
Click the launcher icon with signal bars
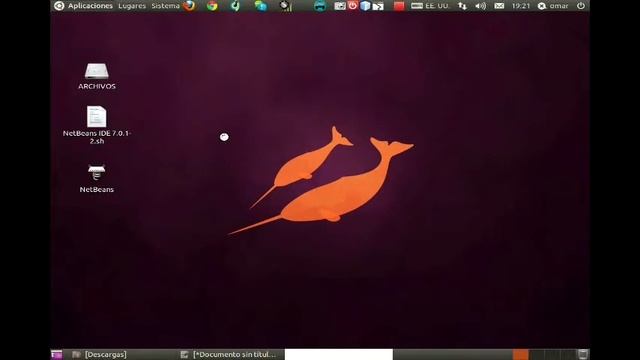[x=285, y=6]
